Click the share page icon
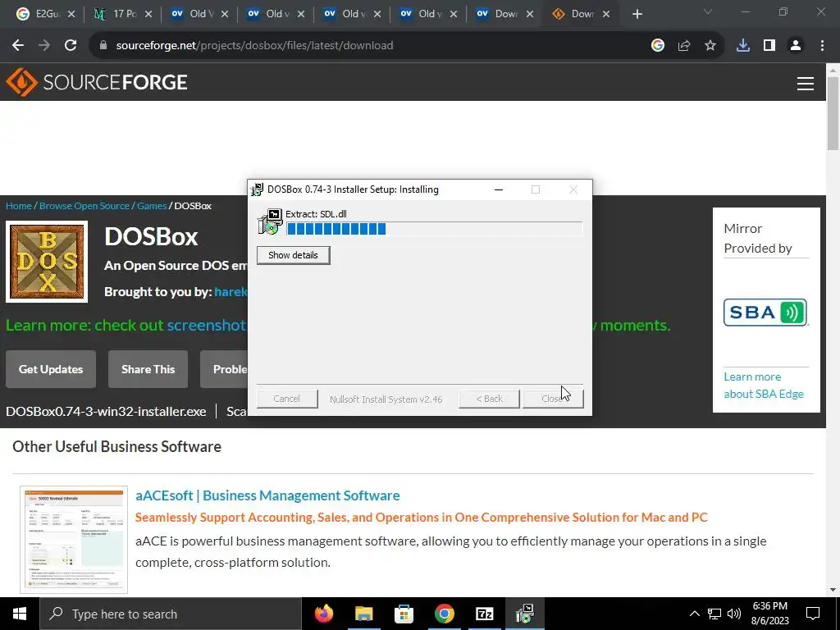The width and height of the screenshot is (840, 630). 684,46
